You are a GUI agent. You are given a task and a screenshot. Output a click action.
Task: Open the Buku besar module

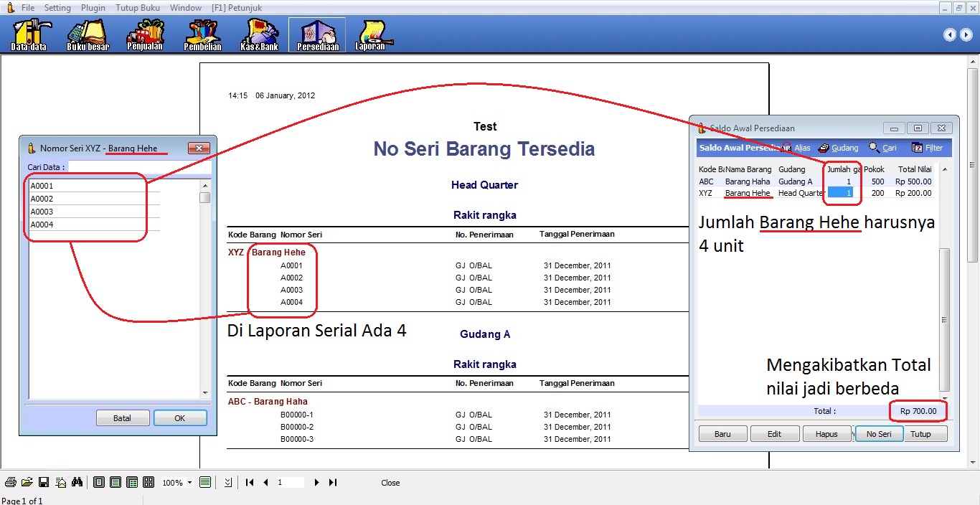[x=88, y=34]
